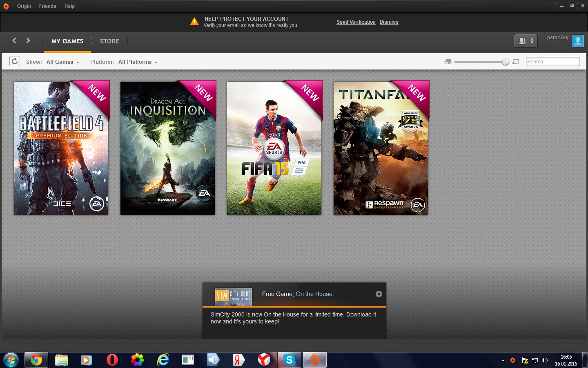The height and width of the screenshot is (368, 588).
Task: Open the Action Center flag icon
Action: [525, 361]
